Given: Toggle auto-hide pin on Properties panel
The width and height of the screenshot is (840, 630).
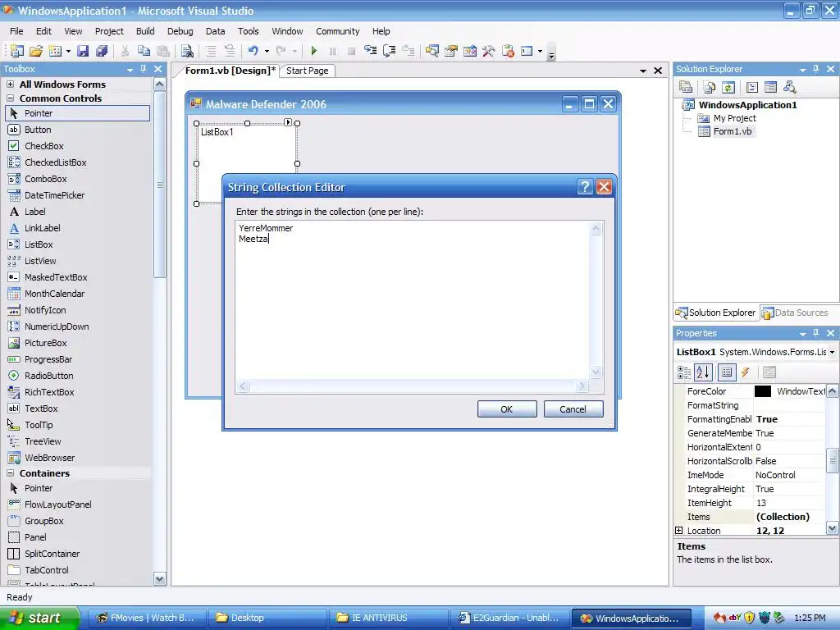Looking at the screenshot, I should (816, 333).
